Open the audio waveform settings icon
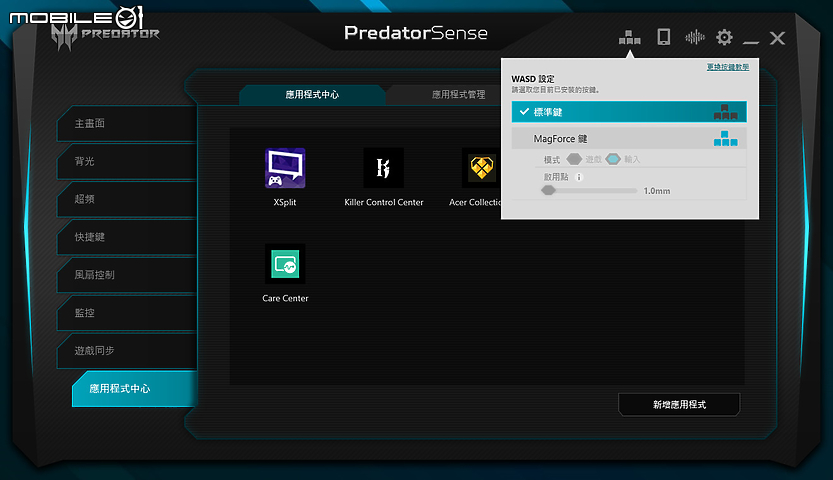 695,37
